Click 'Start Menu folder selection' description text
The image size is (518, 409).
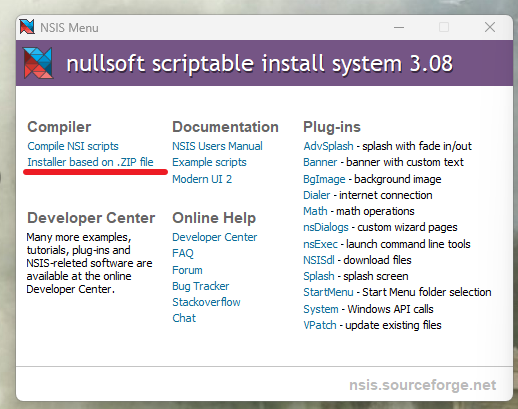tap(427, 292)
